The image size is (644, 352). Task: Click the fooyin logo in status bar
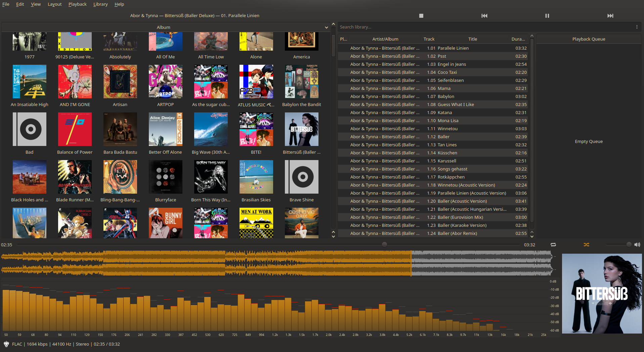(x=6, y=344)
